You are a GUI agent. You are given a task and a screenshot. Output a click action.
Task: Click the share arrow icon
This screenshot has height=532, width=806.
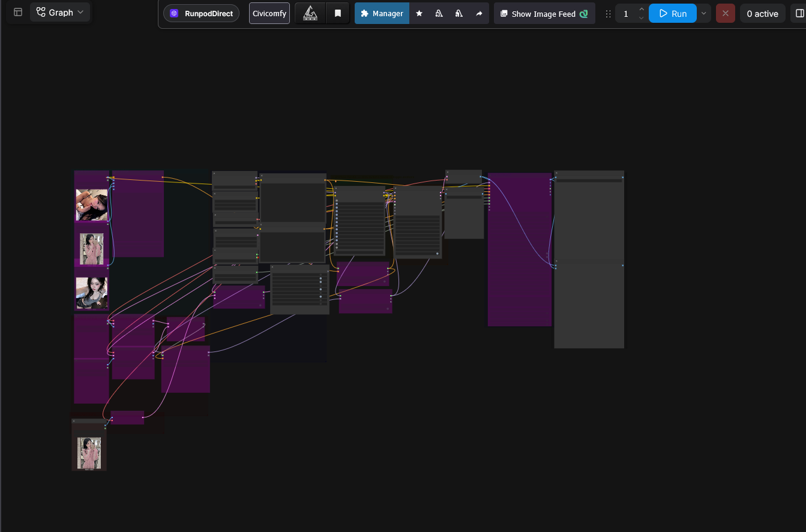click(x=479, y=13)
